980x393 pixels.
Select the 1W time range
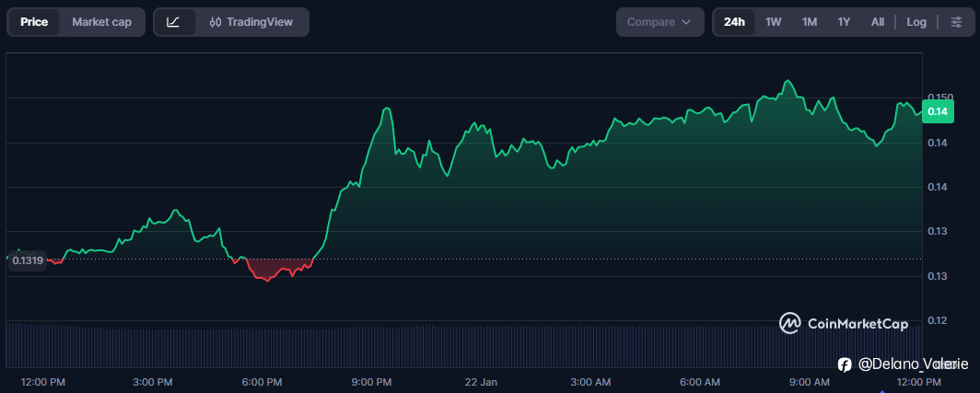(773, 22)
